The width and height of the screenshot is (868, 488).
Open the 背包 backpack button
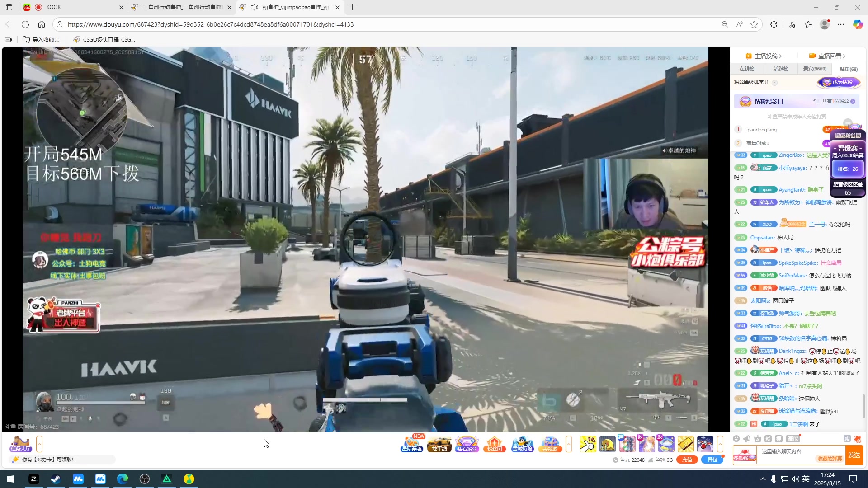point(712,460)
